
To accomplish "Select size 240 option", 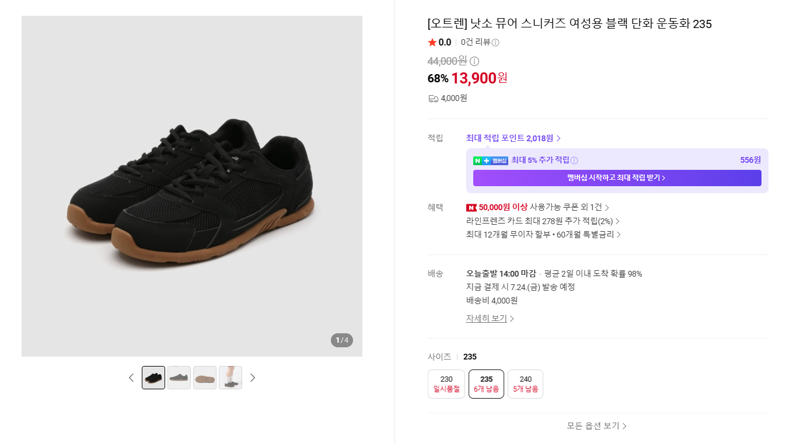I will pos(526,384).
